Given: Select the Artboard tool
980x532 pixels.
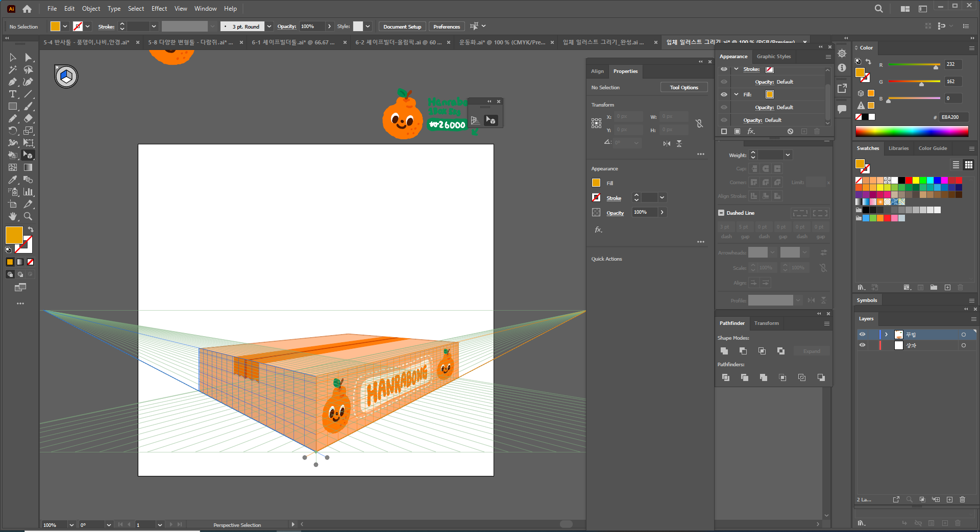Looking at the screenshot, I should click(13, 205).
